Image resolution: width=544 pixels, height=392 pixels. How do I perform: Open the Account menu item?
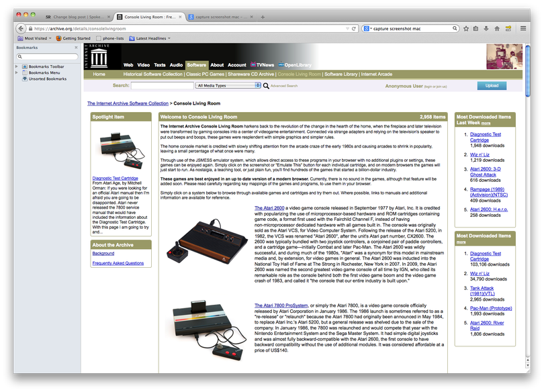point(237,65)
